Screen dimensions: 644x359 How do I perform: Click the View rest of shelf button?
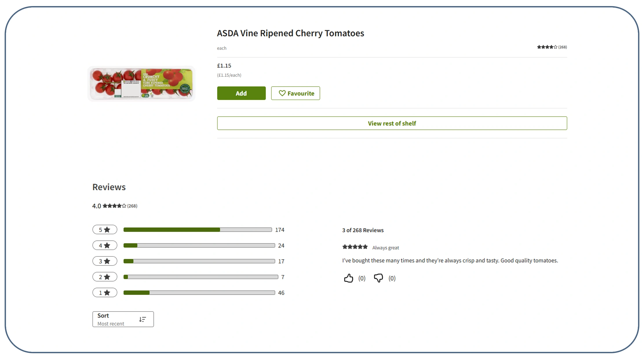(392, 123)
